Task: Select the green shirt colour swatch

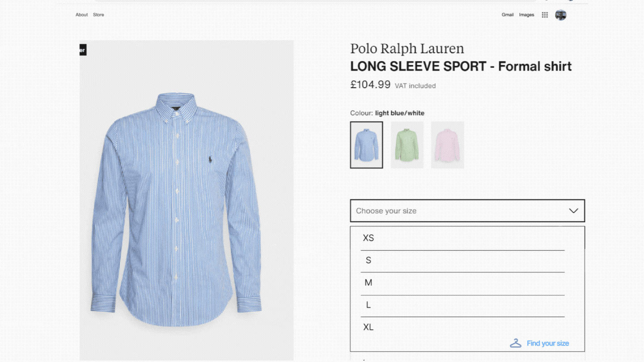Action: [x=407, y=145]
